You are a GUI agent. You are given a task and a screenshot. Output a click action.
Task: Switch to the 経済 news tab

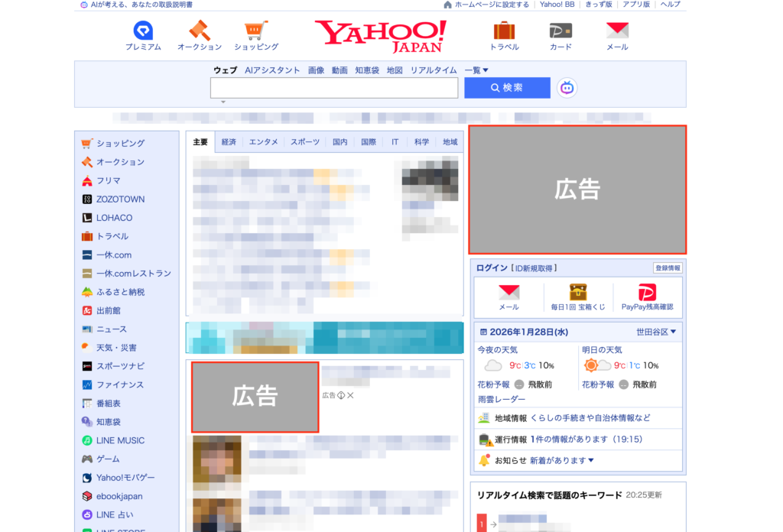[x=228, y=141]
